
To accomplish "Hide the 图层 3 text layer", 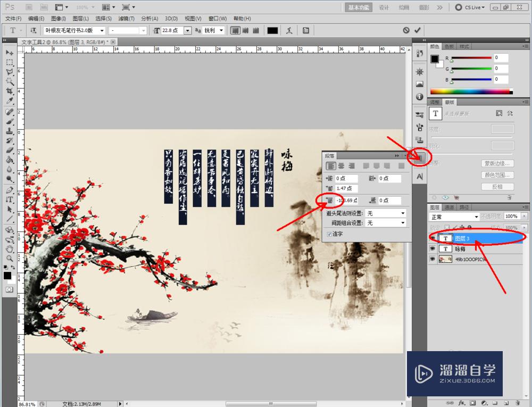I will tap(432, 238).
